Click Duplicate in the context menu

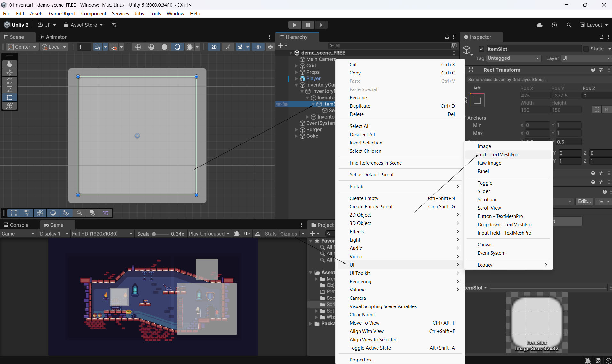[x=360, y=106]
